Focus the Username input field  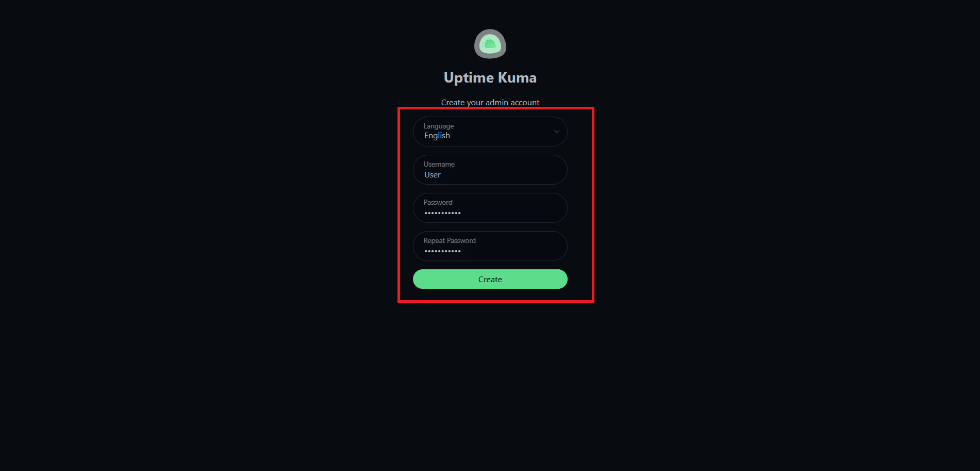pyautogui.click(x=490, y=170)
